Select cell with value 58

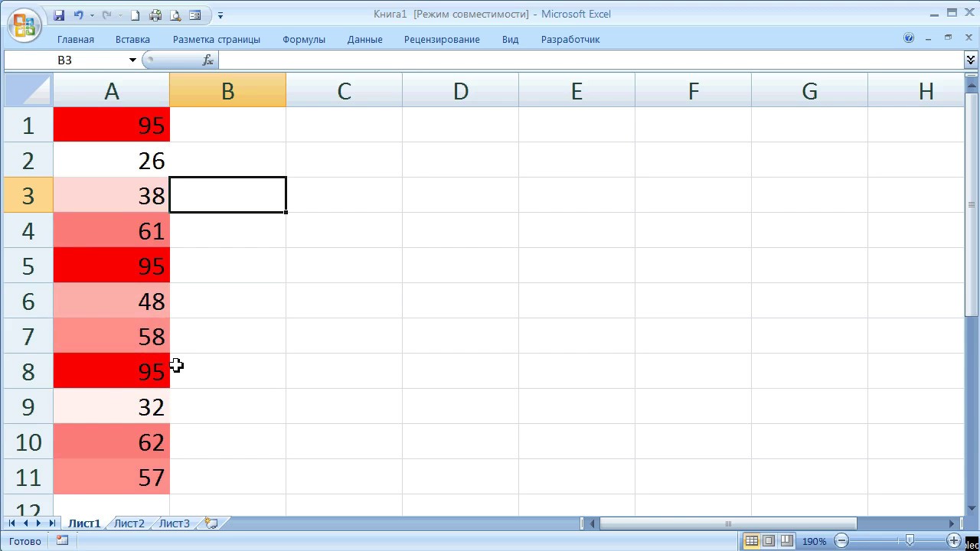(x=112, y=336)
